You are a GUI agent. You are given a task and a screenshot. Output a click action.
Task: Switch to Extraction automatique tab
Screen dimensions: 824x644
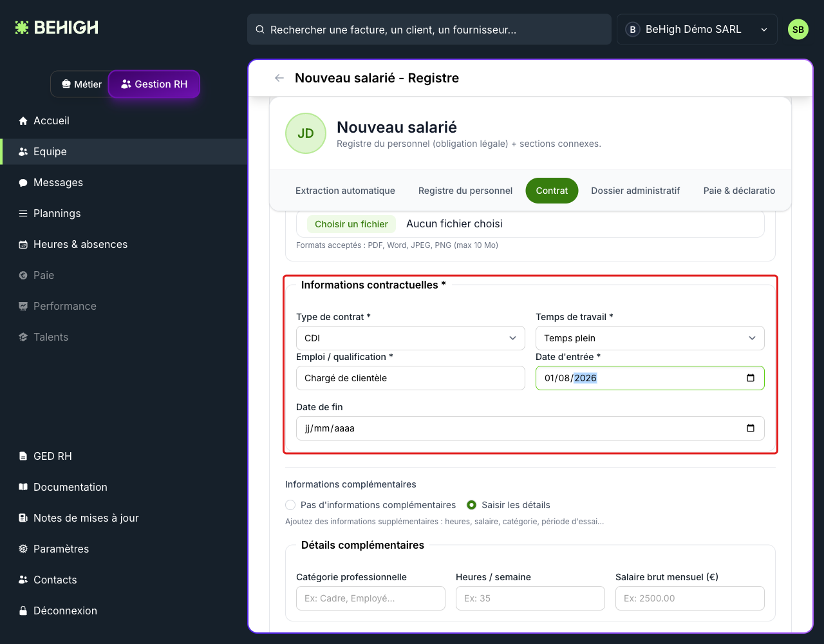tap(345, 191)
